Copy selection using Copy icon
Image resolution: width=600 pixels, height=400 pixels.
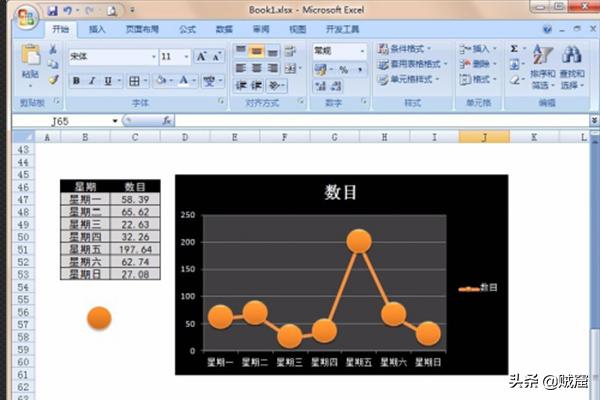(x=53, y=64)
